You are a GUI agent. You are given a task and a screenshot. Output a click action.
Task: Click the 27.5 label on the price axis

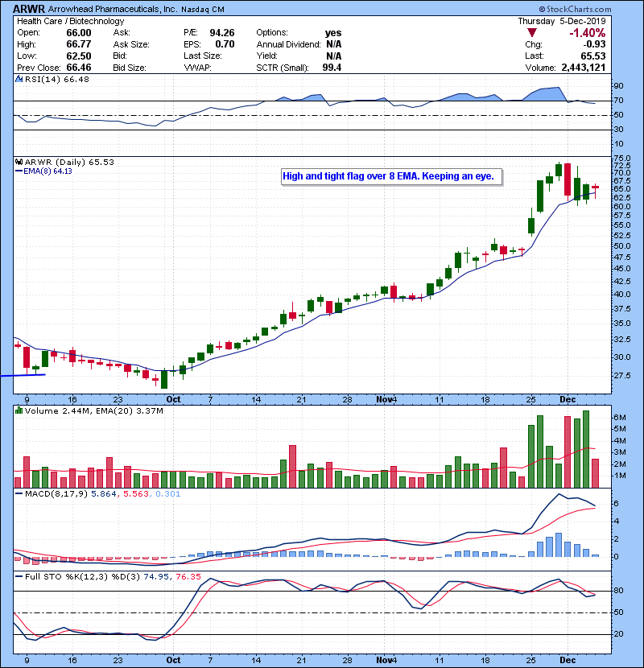click(x=622, y=375)
